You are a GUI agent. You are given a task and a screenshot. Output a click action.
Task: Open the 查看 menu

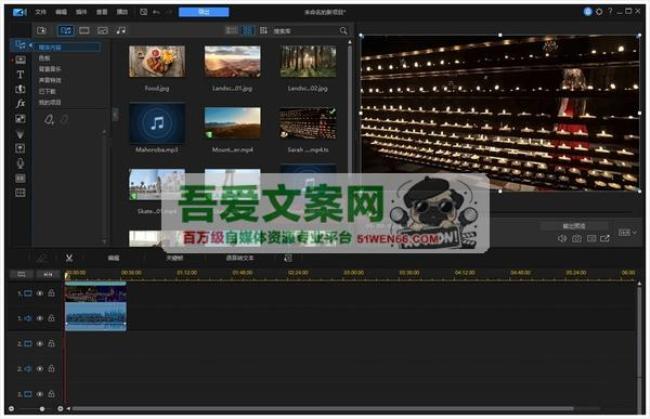point(102,12)
